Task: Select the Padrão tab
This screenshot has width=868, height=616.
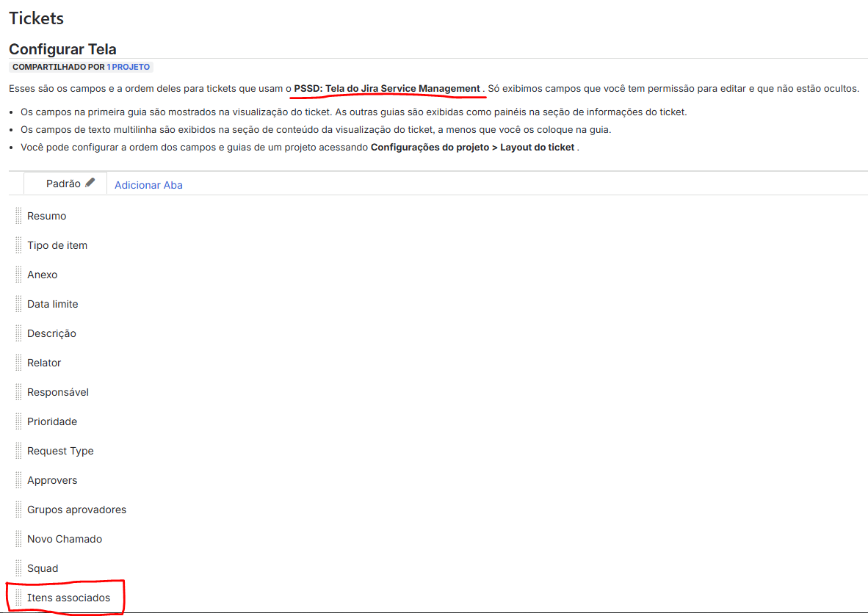Action: click(x=65, y=184)
